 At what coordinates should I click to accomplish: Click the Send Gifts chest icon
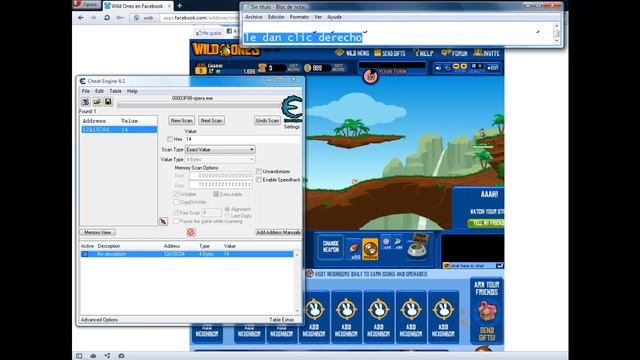coord(487,311)
